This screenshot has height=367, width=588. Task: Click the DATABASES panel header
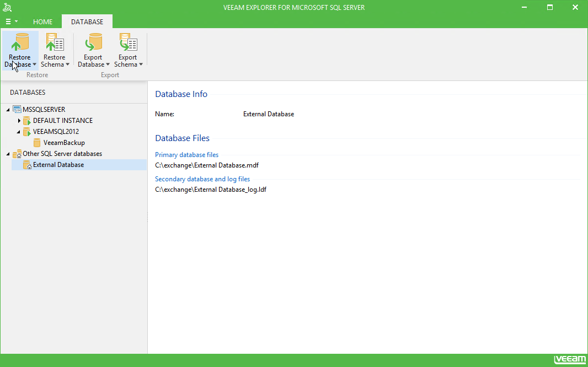[28, 92]
